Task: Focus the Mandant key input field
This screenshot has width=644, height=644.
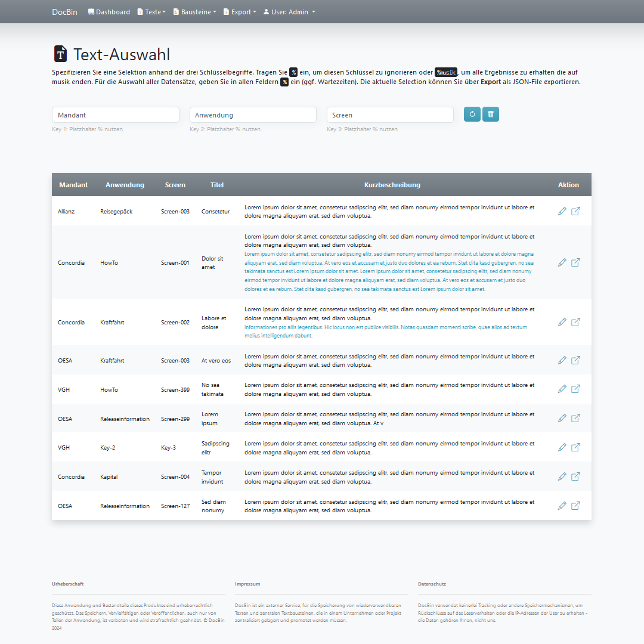Action: click(x=116, y=115)
